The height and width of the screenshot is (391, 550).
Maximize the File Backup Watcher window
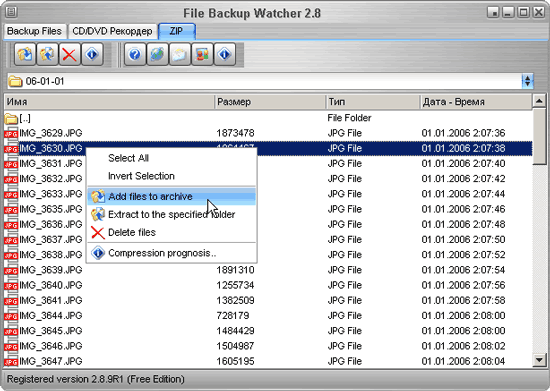[524, 12]
